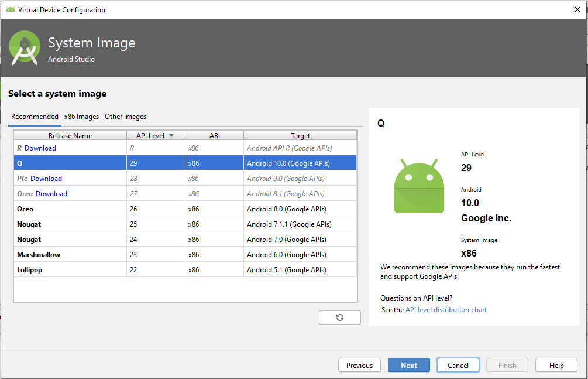Viewport: 588px width, 379px height.
Task: Download the Oreo API 27 image
Action: tap(51, 194)
